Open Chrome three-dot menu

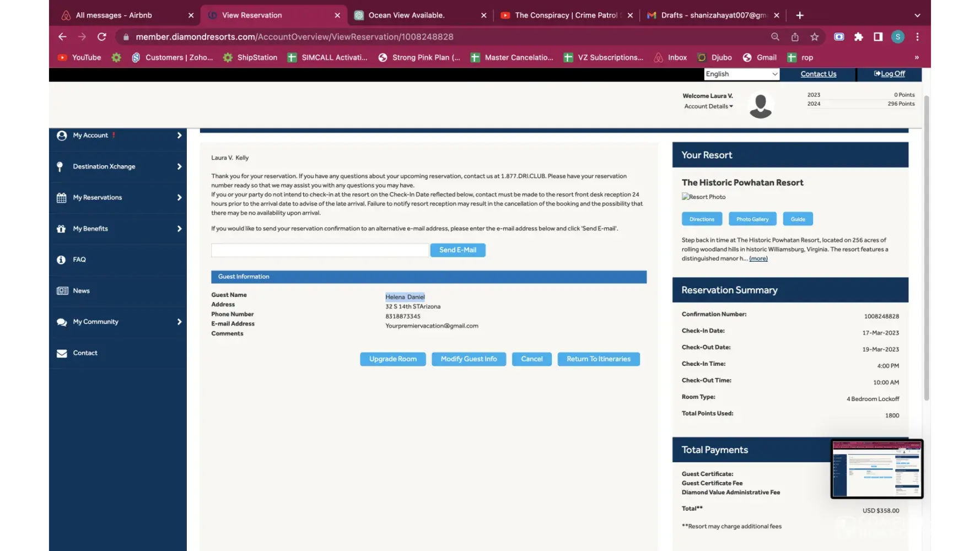[x=918, y=37]
